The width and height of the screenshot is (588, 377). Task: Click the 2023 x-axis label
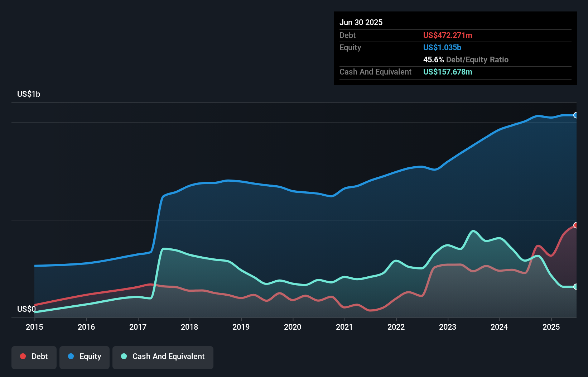pyautogui.click(x=448, y=327)
